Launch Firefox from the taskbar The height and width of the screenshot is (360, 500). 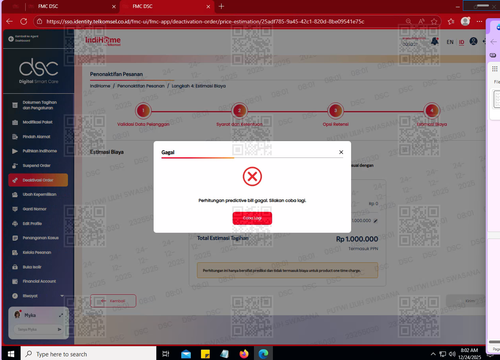(244, 354)
